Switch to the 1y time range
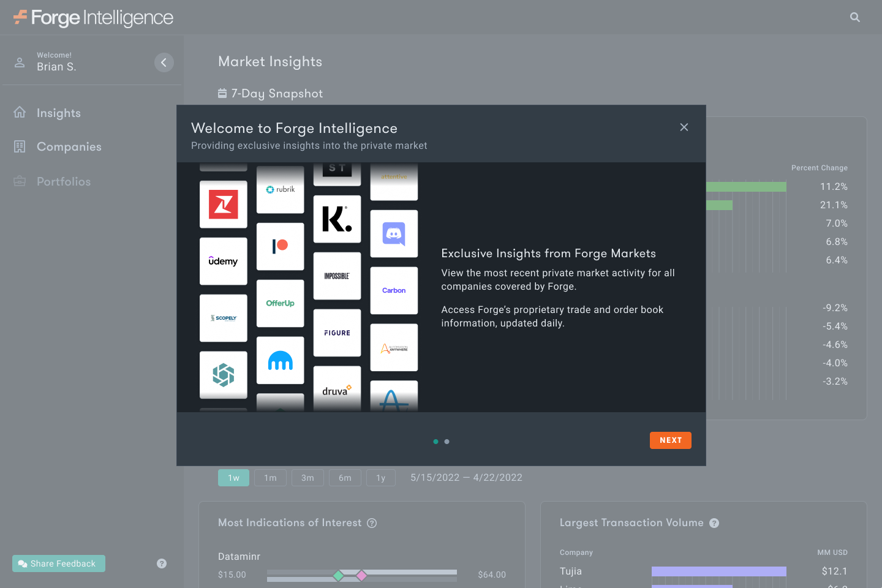Image resolution: width=882 pixels, height=588 pixels. 380,477
